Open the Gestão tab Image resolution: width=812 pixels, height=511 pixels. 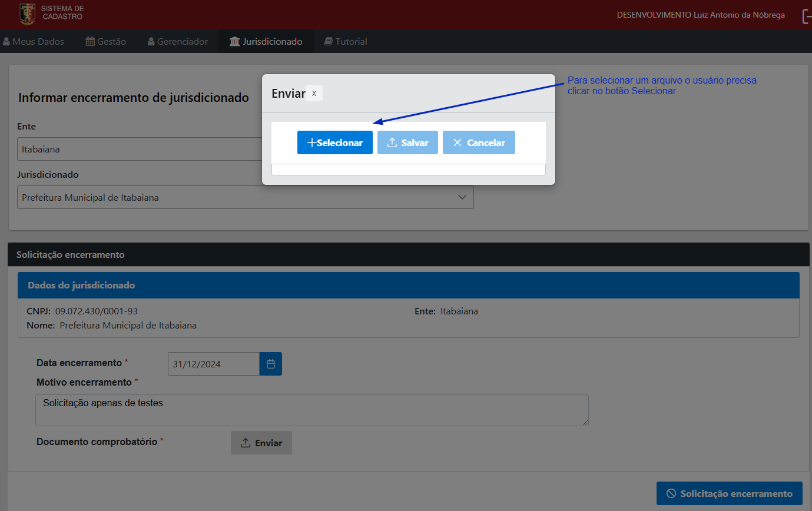click(x=106, y=42)
